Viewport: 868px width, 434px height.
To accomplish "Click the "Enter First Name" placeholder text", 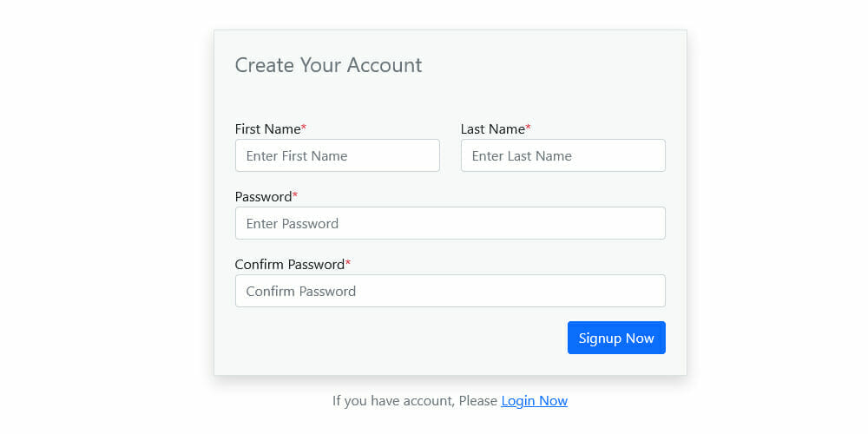I will tap(297, 156).
